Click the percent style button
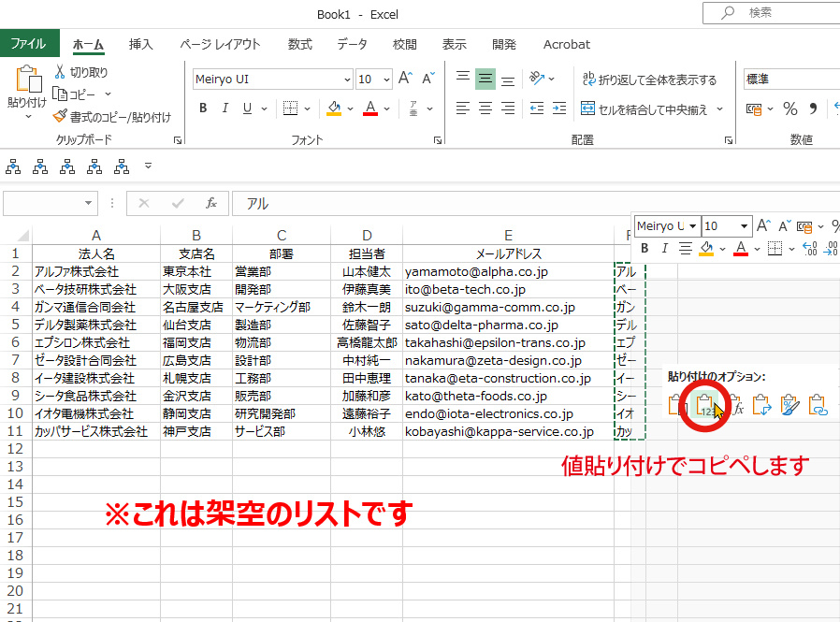 (790, 108)
